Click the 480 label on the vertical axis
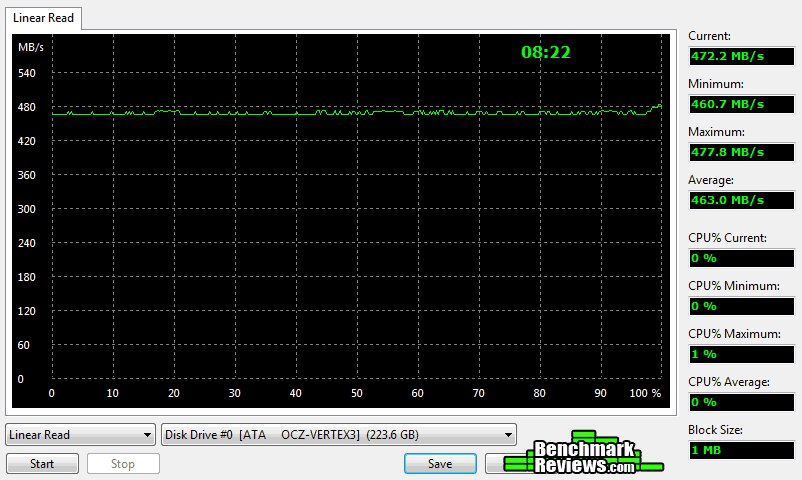 (x=27, y=107)
